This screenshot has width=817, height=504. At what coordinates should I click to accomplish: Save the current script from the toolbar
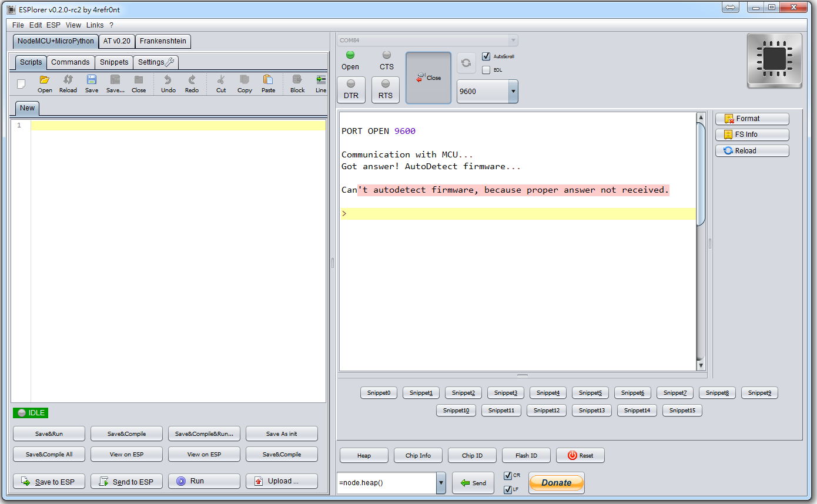click(x=92, y=83)
